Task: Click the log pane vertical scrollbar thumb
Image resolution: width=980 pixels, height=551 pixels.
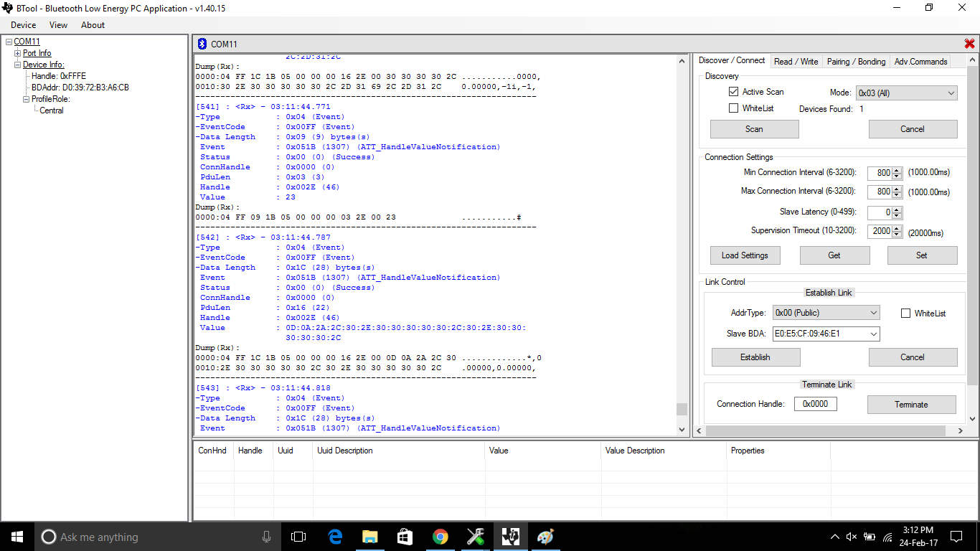Action: coord(682,409)
